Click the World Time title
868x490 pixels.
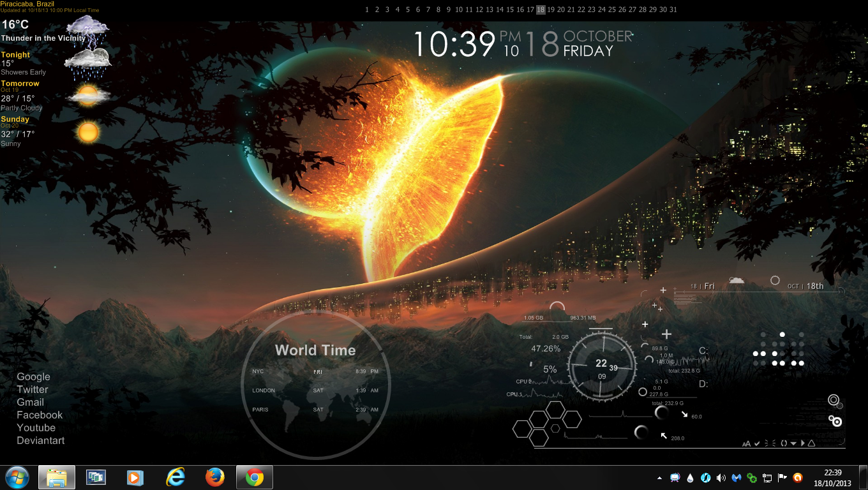pyautogui.click(x=315, y=350)
